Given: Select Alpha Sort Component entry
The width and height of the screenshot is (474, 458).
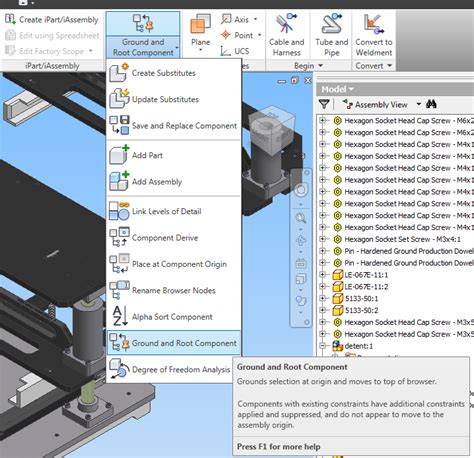Looking at the screenshot, I should tap(173, 317).
